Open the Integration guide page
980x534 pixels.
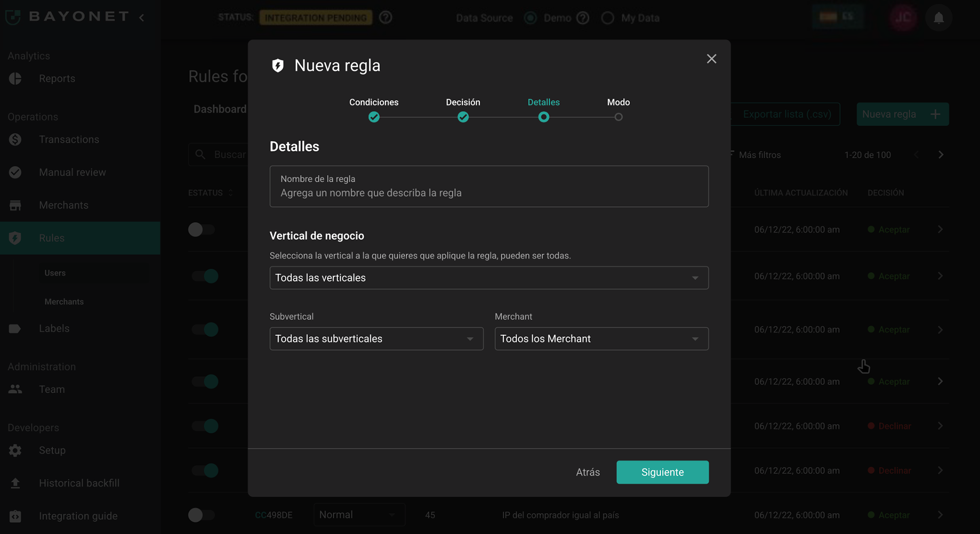coord(78,516)
